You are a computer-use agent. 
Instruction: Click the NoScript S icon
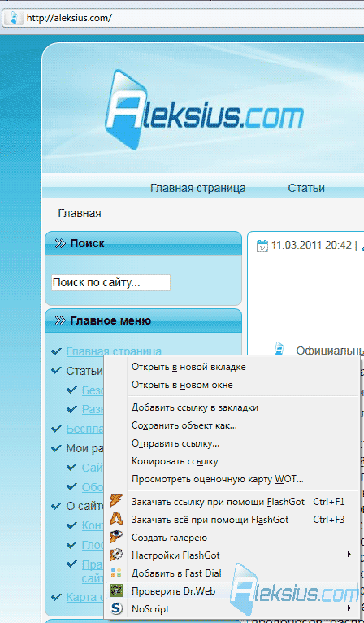click(116, 608)
